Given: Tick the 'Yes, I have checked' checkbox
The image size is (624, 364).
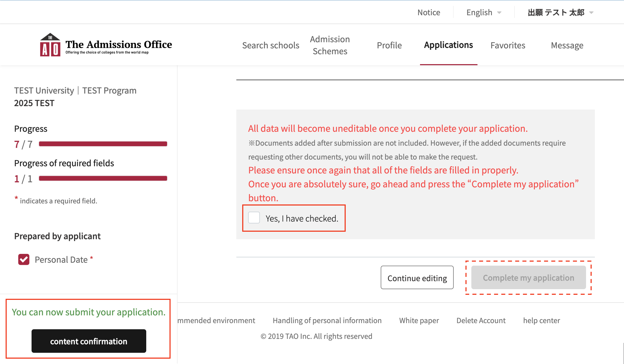Looking at the screenshot, I should [x=254, y=218].
